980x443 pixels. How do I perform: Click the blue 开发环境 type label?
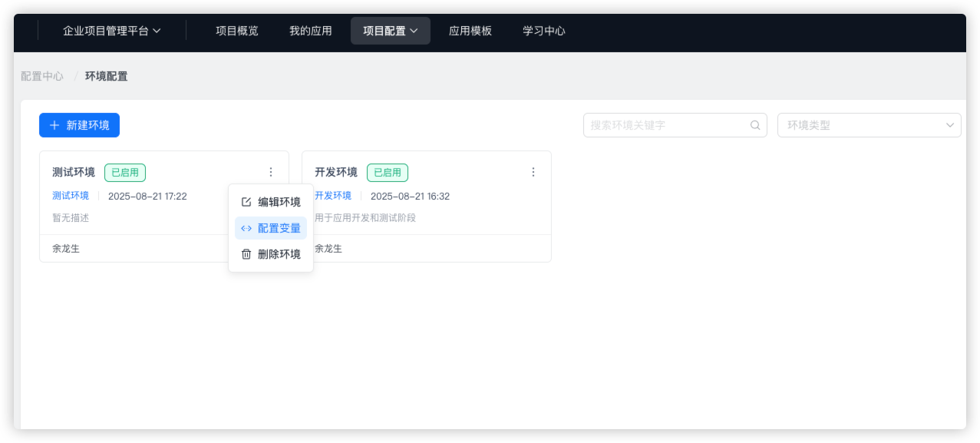[333, 196]
